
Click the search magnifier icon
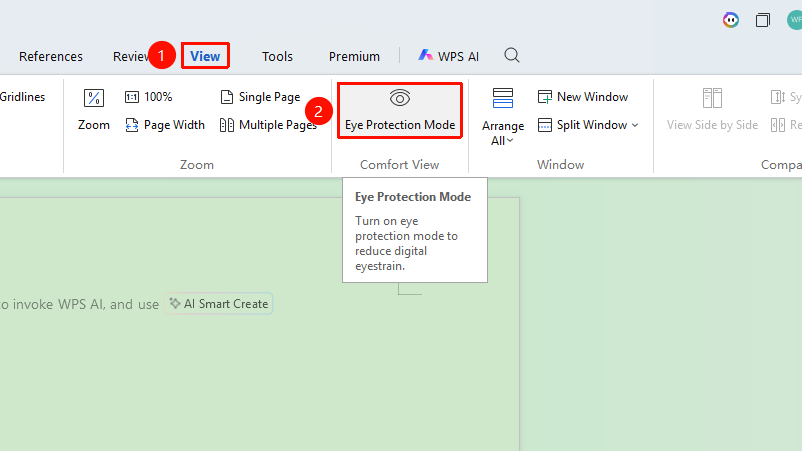[x=511, y=55]
